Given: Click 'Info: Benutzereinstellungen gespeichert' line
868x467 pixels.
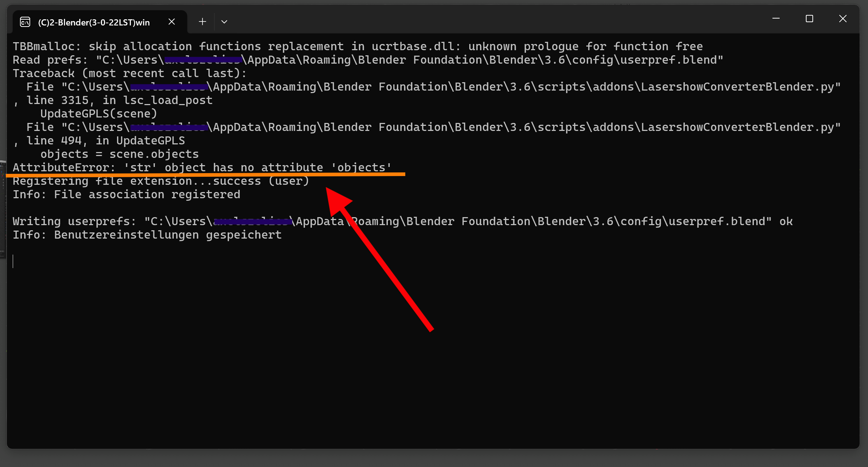Looking at the screenshot, I should pyautogui.click(x=147, y=235).
